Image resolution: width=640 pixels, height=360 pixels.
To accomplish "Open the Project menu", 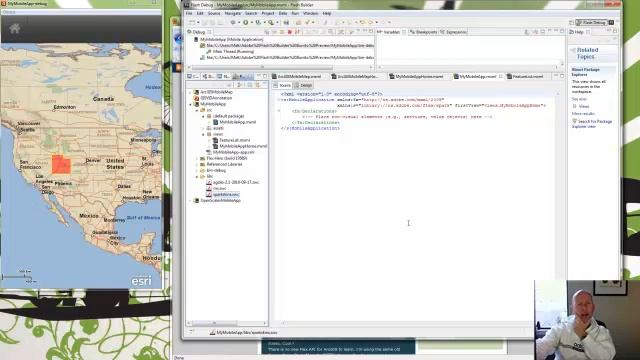I will pos(268,13).
